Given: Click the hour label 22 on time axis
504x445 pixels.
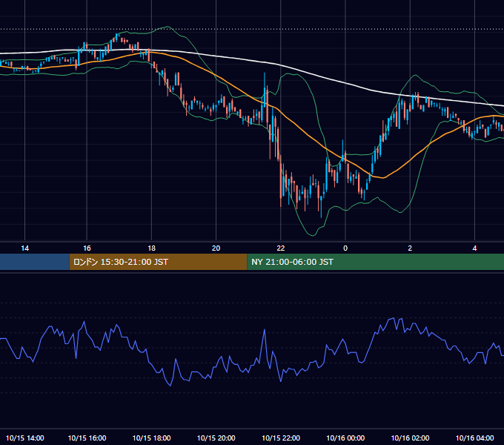Looking at the screenshot, I should click(281, 248).
